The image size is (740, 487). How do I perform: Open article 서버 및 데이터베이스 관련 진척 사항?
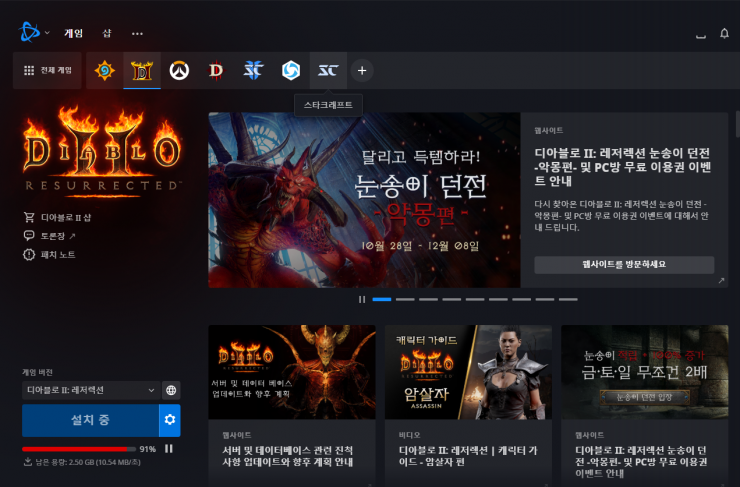[287, 456]
